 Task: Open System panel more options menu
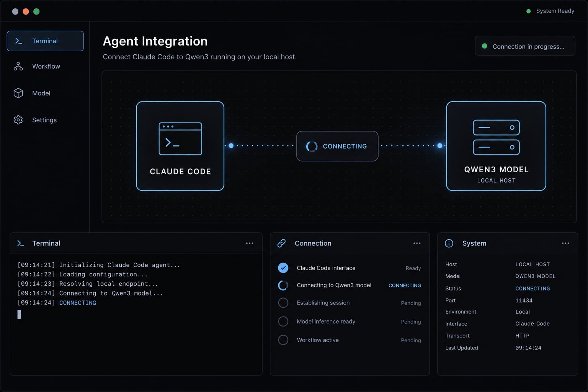[x=565, y=243]
